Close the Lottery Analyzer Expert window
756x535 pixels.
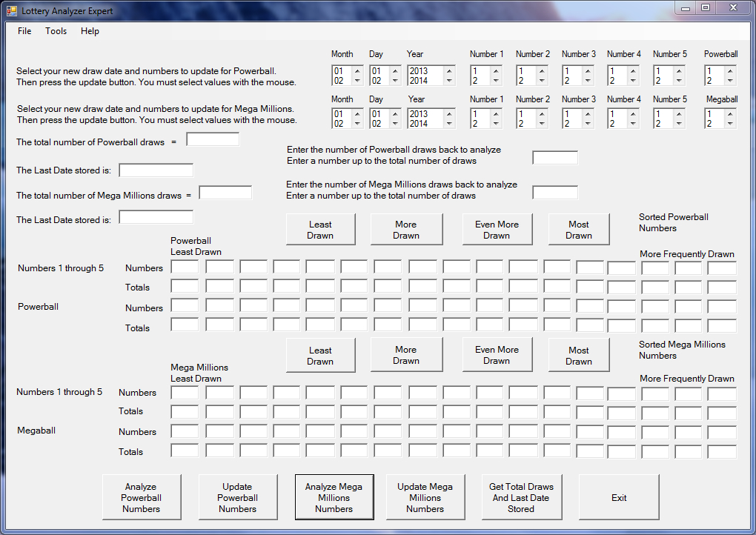coord(733,8)
